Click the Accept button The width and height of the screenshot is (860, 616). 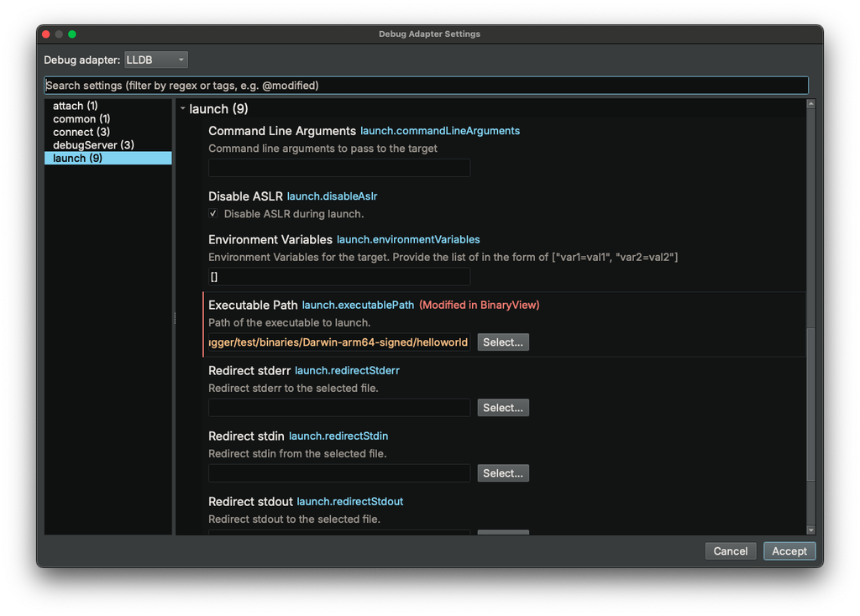[x=789, y=551]
